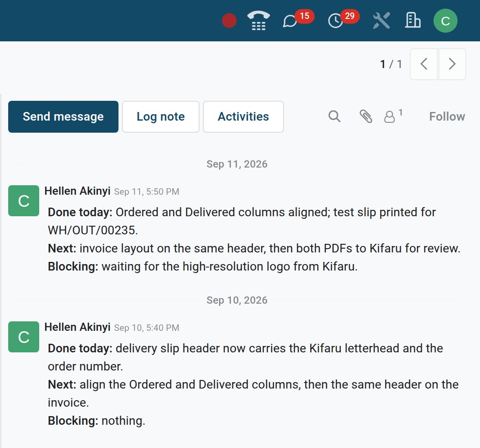Switch to Log note
The width and height of the screenshot is (480, 448).
[x=161, y=117]
